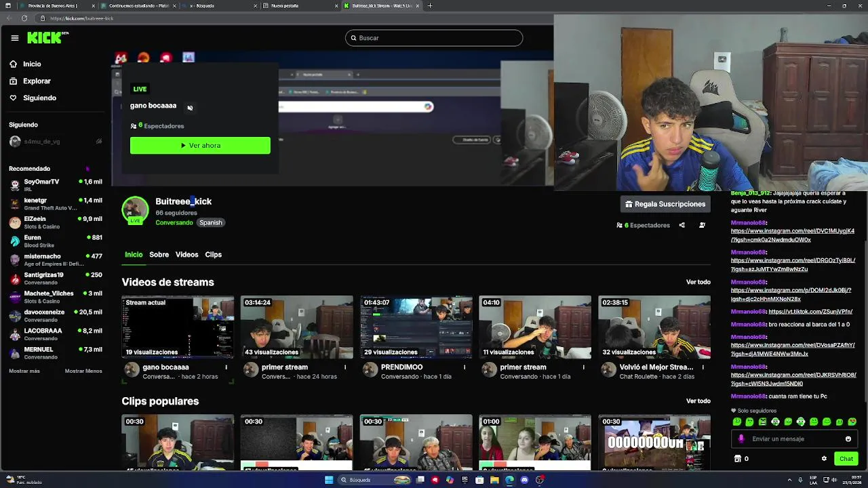Open options for 24-hour-old primer stream

pos(345,367)
